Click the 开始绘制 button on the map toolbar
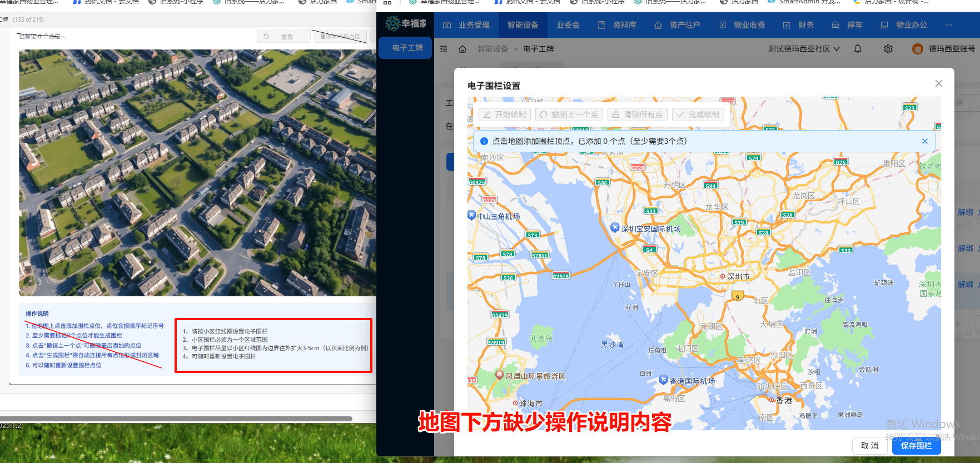This screenshot has width=980, height=463. pyautogui.click(x=505, y=114)
